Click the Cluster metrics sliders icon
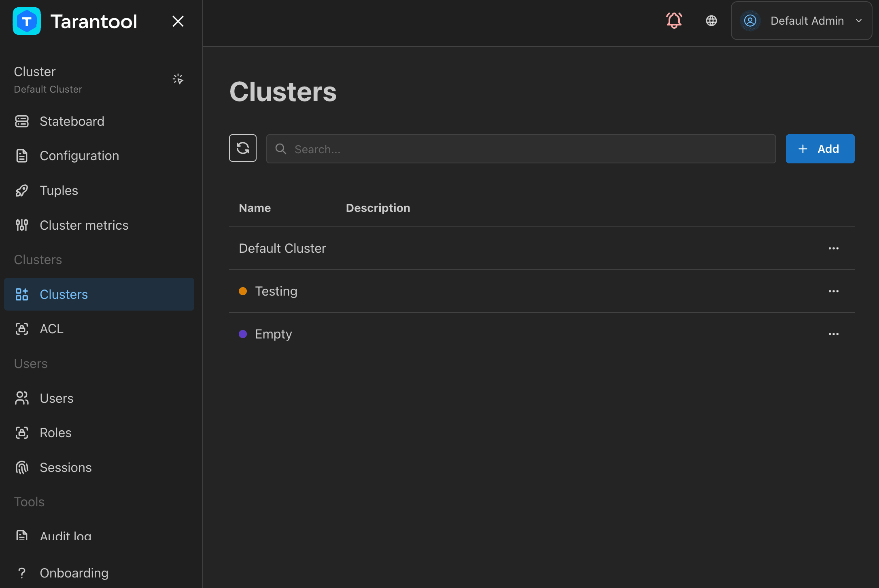The image size is (879, 588). (x=22, y=225)
